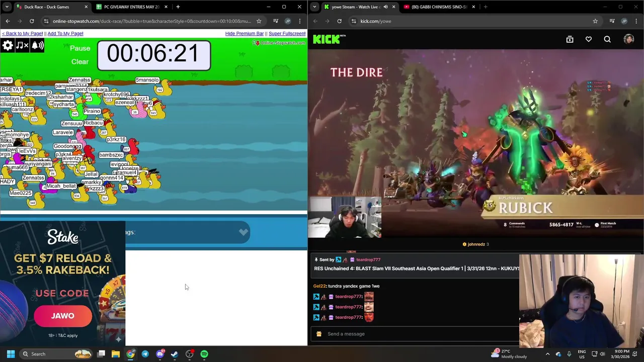Open Spotify from taskbar

(x=204, y=354)
